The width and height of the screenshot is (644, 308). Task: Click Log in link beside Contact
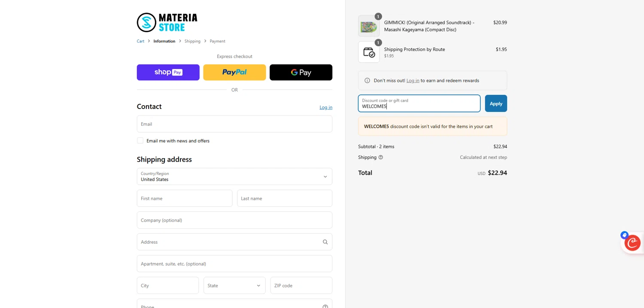coord(326,107)
